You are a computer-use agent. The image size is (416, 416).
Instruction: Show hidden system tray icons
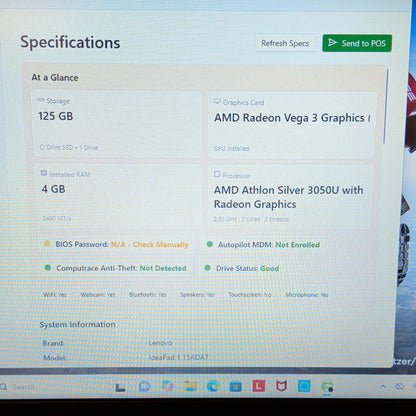[383, 387]
